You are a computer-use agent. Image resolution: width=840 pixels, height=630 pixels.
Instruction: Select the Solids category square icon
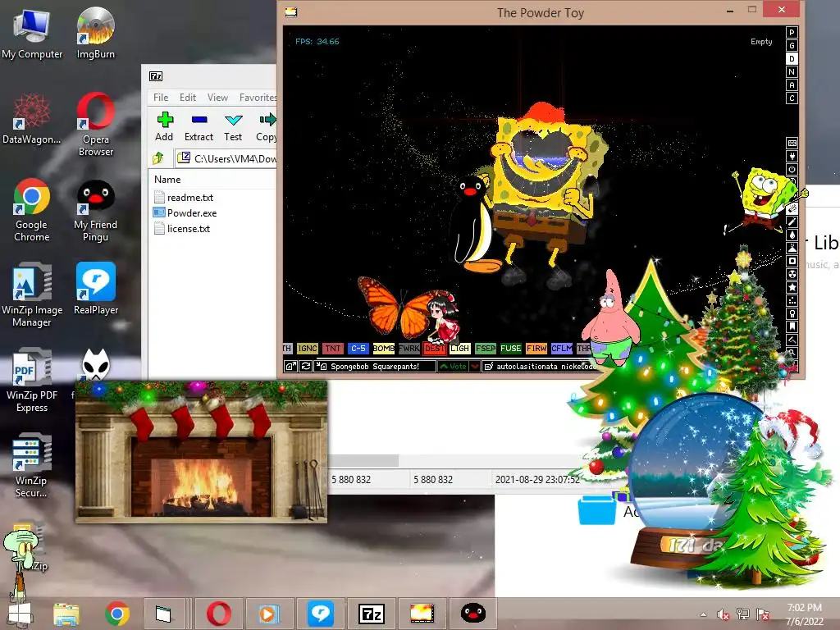click(x=792, y=261)
